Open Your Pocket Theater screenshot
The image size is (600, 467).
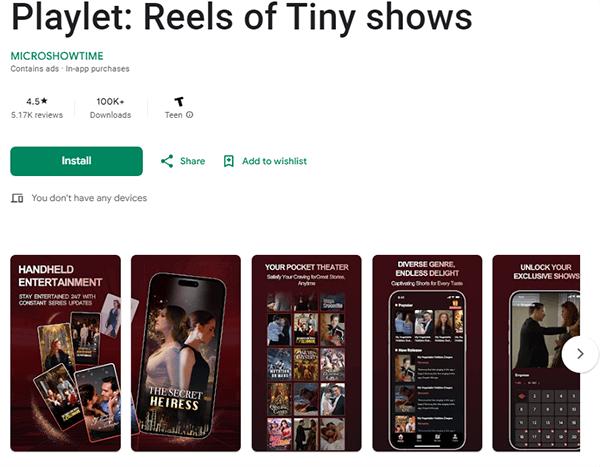[x=307, y=353]
